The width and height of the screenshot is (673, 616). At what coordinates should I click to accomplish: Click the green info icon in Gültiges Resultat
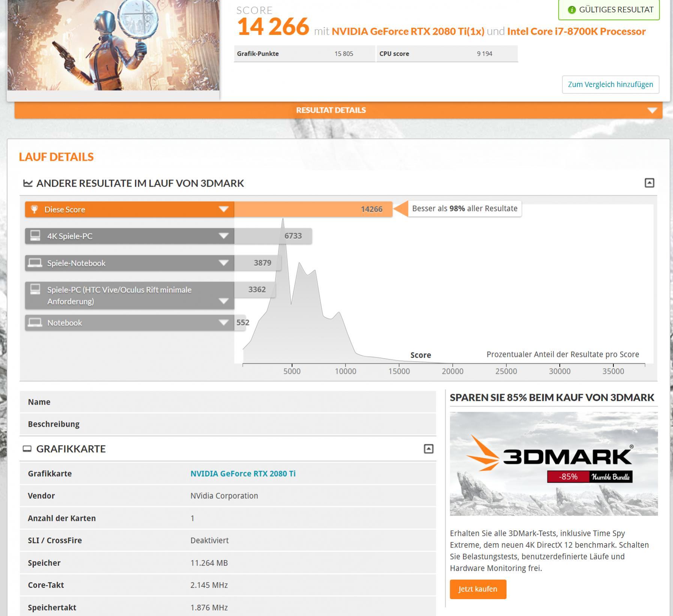point(572,10)
